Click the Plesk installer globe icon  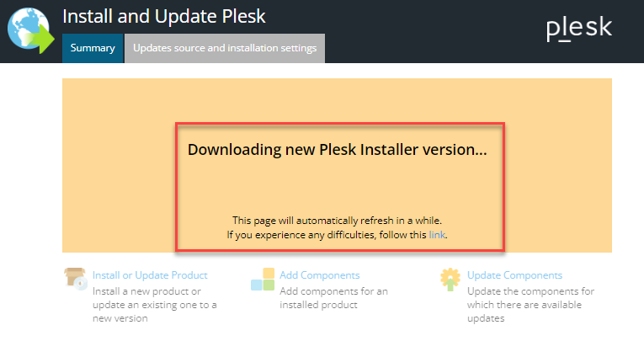(28, 29)
